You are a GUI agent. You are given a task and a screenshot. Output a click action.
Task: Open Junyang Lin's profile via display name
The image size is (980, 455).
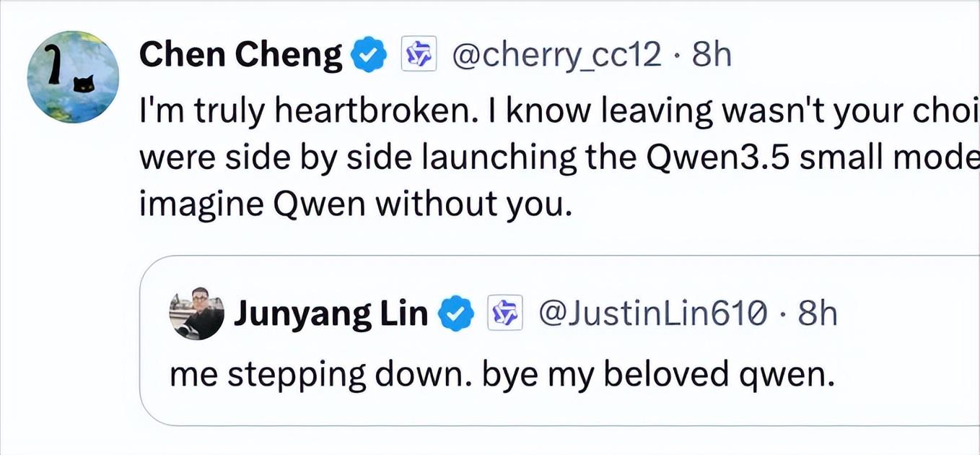(331, 314)
